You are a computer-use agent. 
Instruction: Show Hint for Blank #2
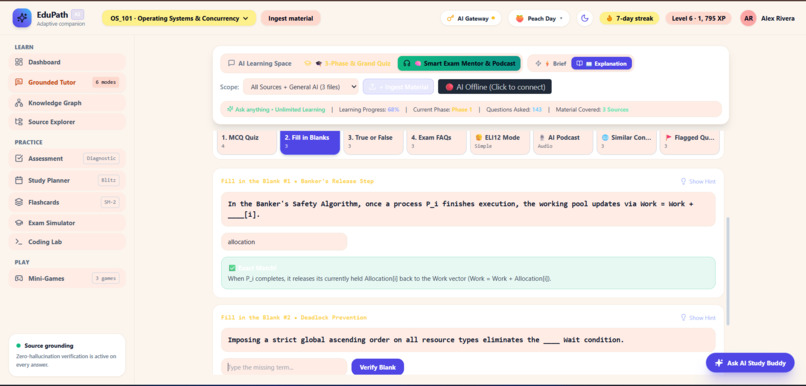click(698, 318)
